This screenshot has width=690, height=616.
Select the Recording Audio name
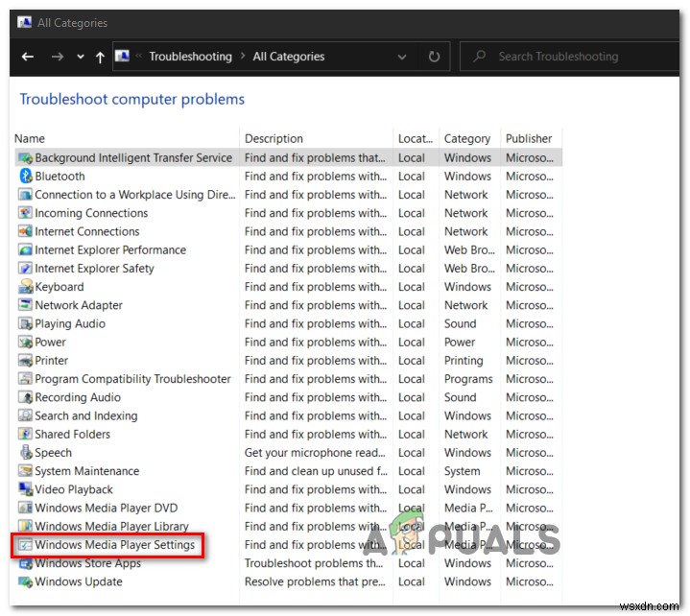coord(78,397)
